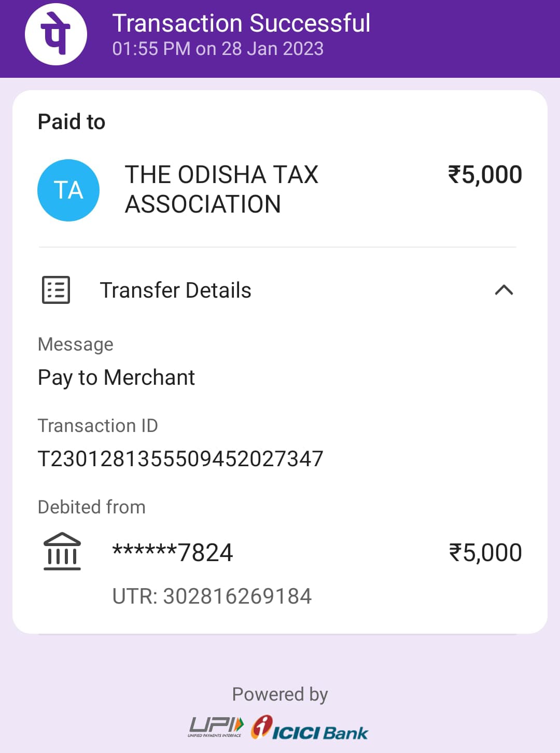This screenshot has height=753, width=560.
Task: Collapse Transfer Details using the chevron
Action: pyautogui.click(x=504, y=290)
